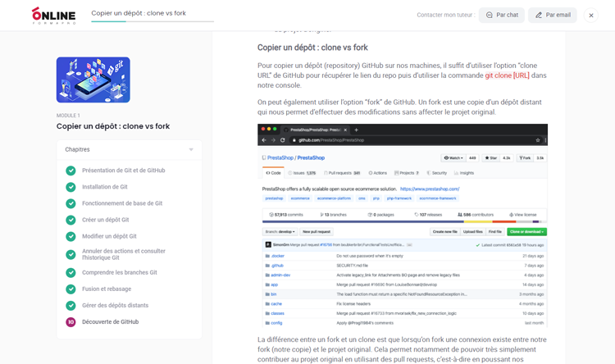Open chapter Comprendre les branches Git

coord(119,272)
